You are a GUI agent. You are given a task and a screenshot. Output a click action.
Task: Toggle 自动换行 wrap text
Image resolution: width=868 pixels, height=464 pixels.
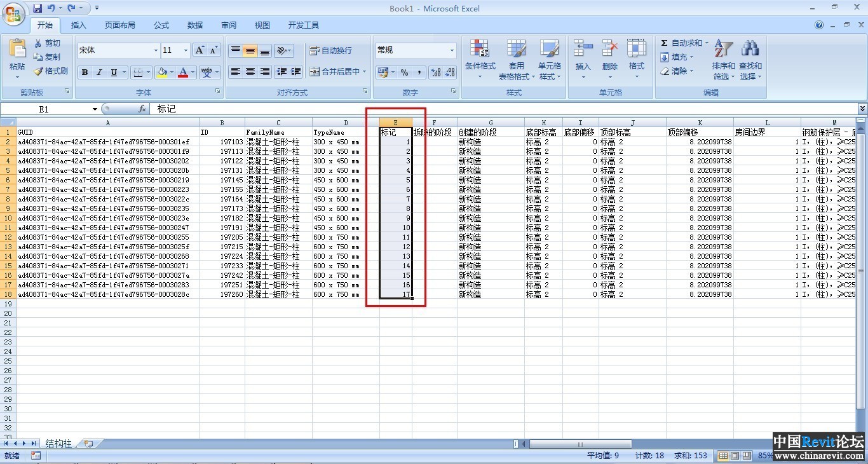coord(330,51)
